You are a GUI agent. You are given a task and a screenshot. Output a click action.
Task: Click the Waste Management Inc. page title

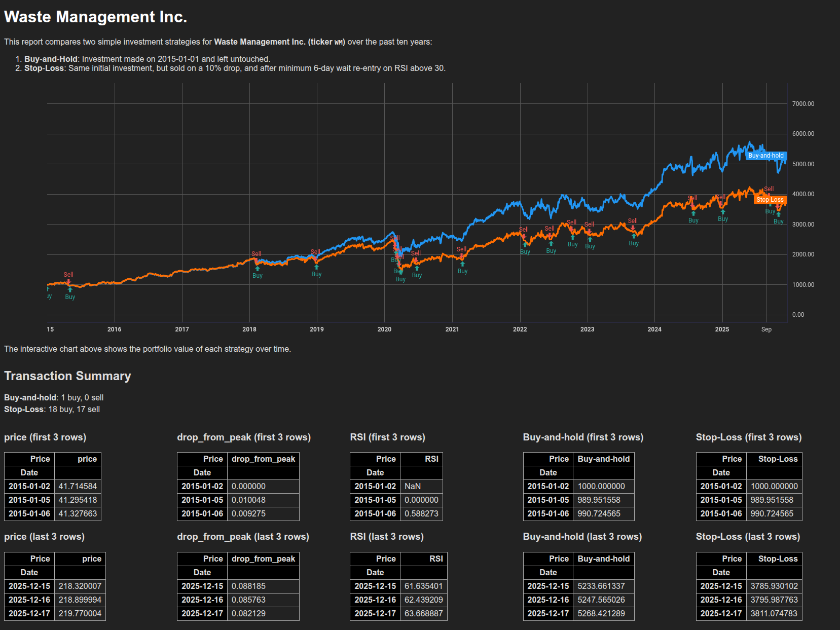[95, 16]
